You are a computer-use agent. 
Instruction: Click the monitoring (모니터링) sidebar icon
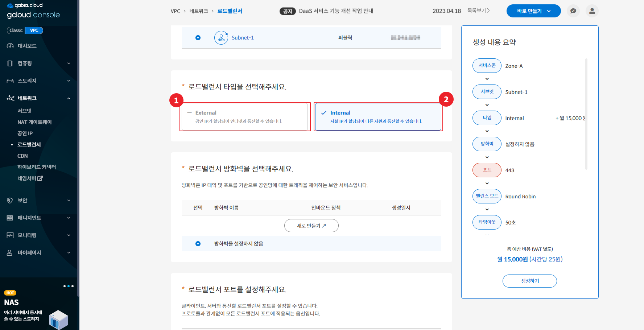pos(10,235)
